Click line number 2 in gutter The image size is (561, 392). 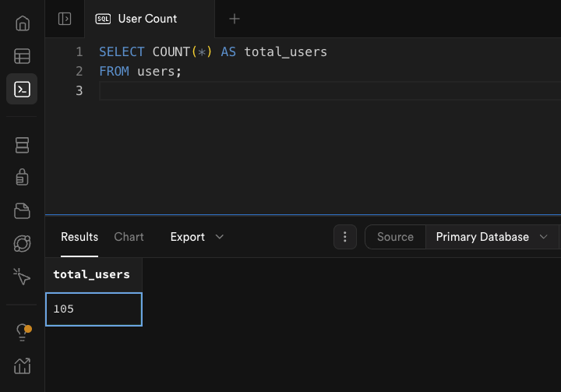(79, 71)
